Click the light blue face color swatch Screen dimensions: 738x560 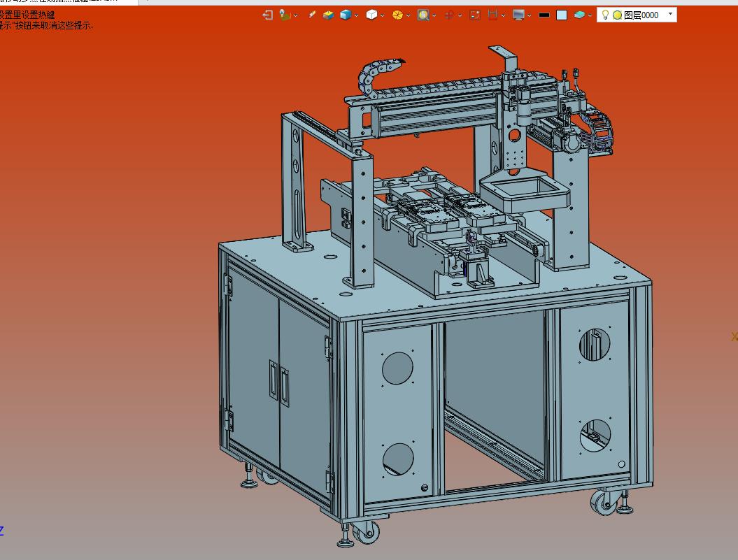[562, 15]
